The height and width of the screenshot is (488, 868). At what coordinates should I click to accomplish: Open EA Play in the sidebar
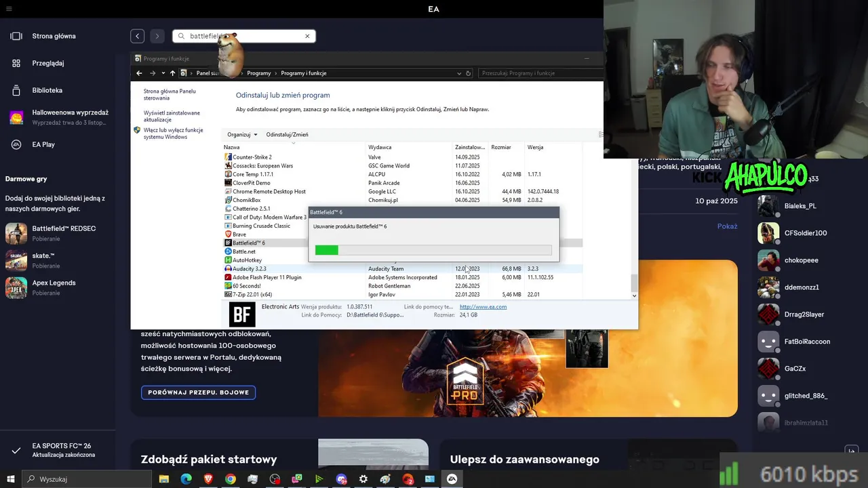point(43,144)
